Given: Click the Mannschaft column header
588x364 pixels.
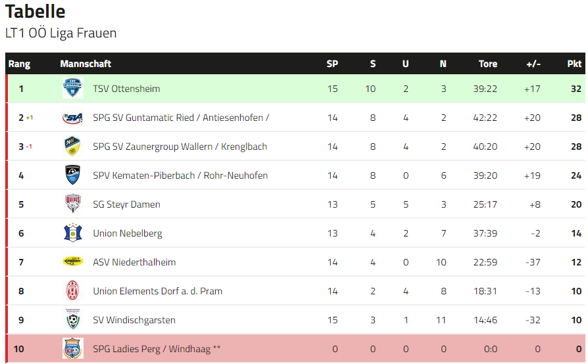Looking at the screenshot, I should (86, 64).
